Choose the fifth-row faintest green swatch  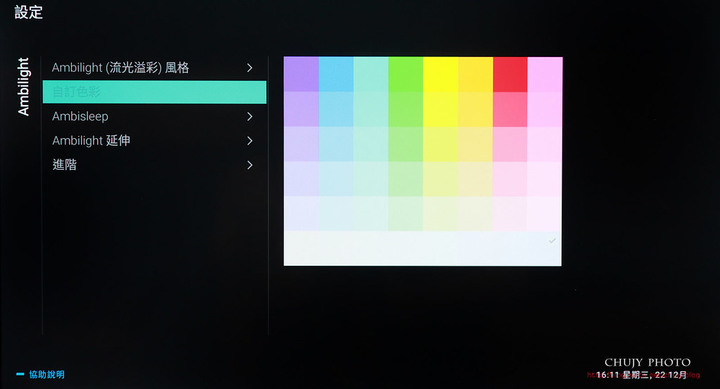click(x=406, y=214)
